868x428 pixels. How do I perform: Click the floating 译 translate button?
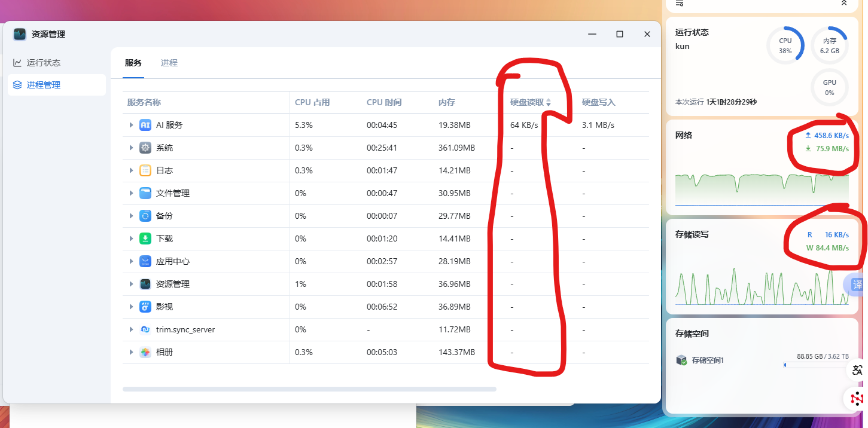856,285
